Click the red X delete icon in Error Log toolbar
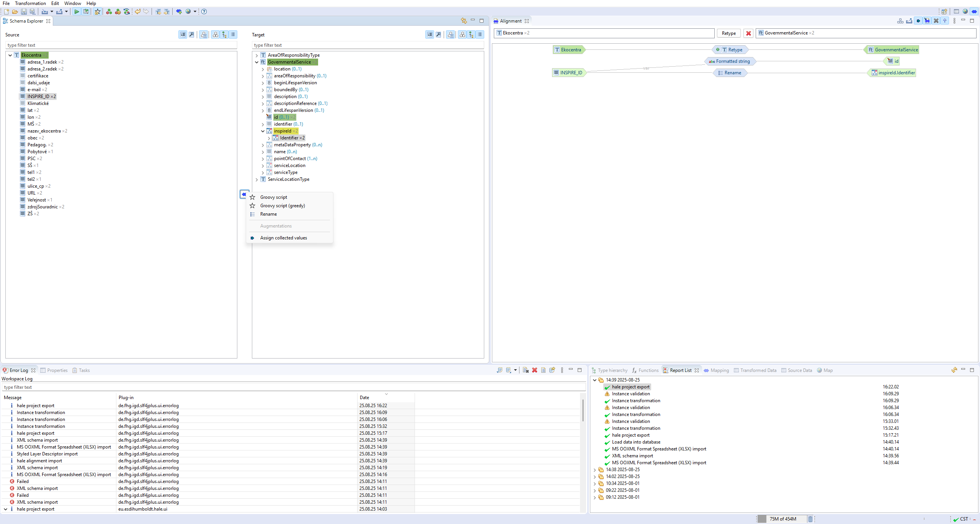 (x=534, y=370)
